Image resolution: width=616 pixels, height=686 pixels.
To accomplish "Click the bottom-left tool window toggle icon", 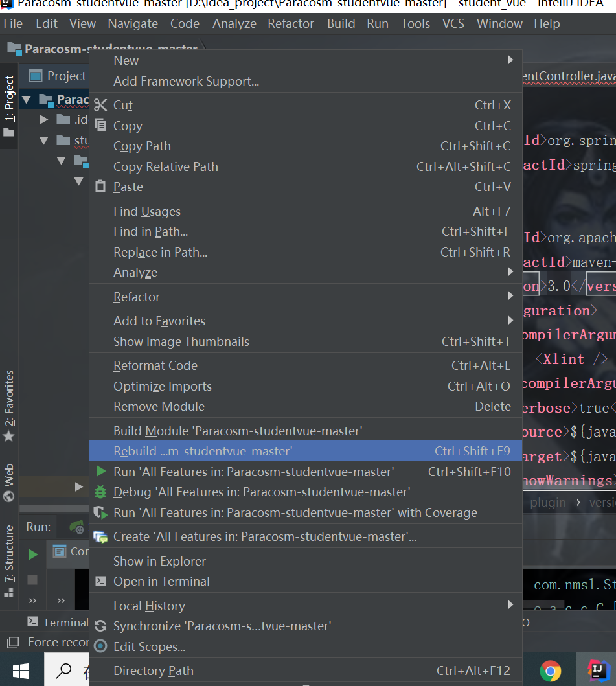I will point(13,642).
